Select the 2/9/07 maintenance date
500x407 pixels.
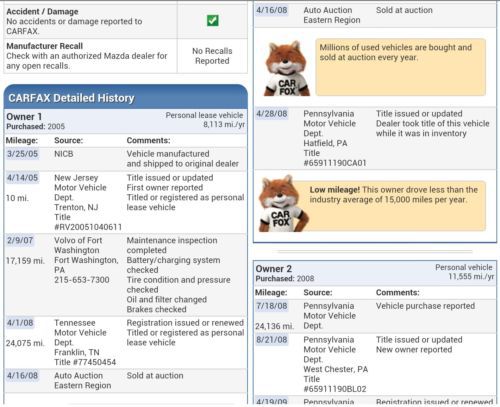pyautogui.click(x=20, y=240)
